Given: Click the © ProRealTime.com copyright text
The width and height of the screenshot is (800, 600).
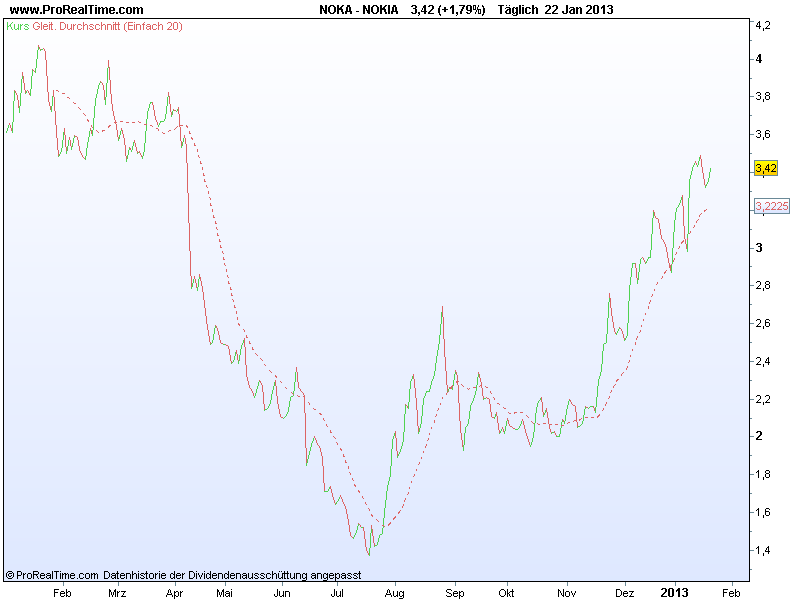Looking at the screenshot, I should 52,575.
